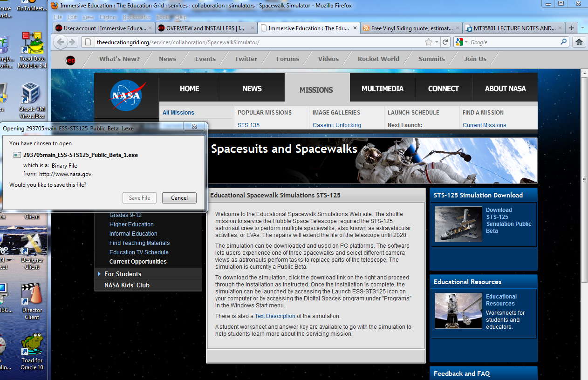Viewport: 588px width, 380px height.
Task: Click the reload page icon
Action: click(x=445, y=42)
